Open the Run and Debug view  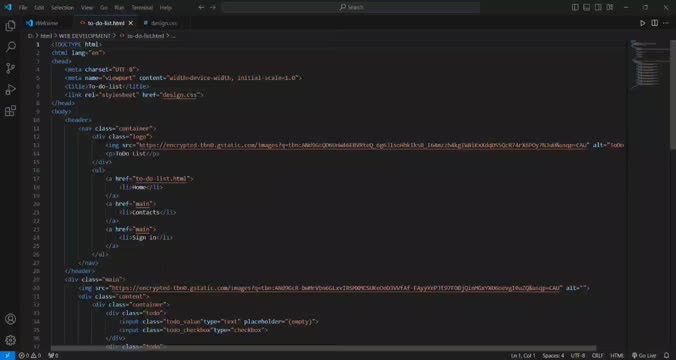tap(10, 89)
